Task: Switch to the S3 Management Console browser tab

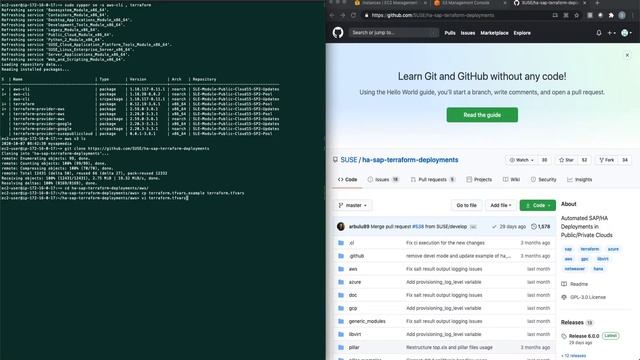Action: (x=469, y=3)
